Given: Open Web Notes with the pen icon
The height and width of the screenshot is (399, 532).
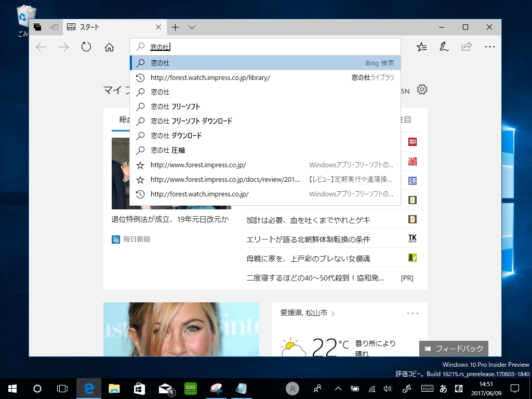Looking at the screenshot, I should [444, 47].
